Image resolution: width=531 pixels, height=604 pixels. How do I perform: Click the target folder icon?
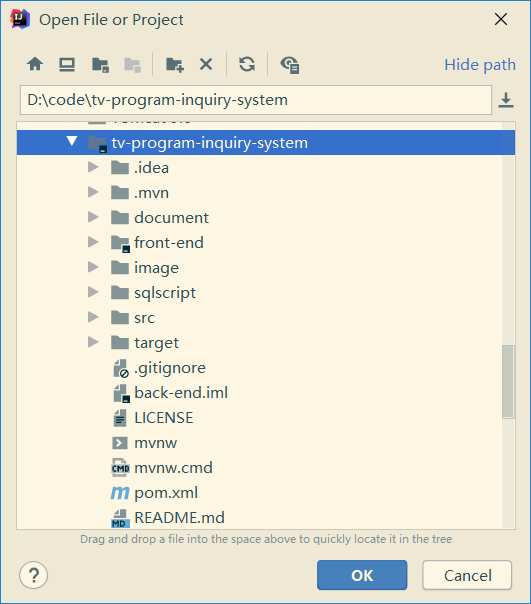120,342
